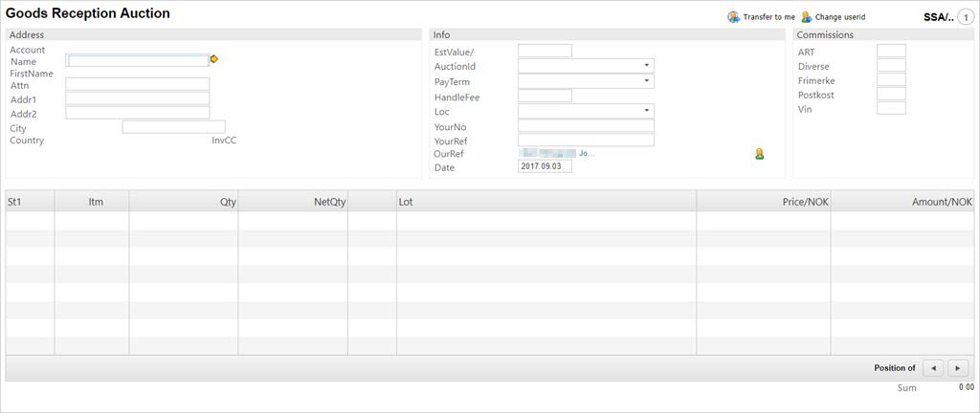Click the yellow arrow beside Name field
This screenshot has height=413, width=980.
(214, 59)
